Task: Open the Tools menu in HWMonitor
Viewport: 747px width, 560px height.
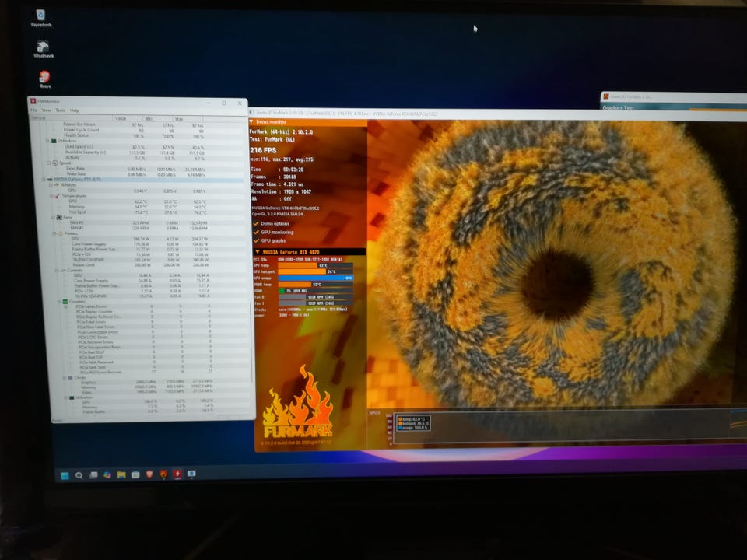Action: pos(60,110)
